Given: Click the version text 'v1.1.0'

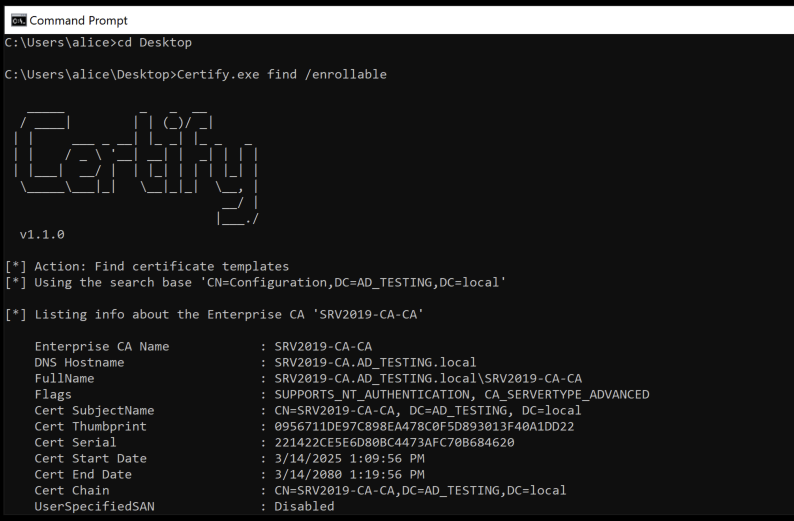Looking at the screenshot, I should click(42, 234).
